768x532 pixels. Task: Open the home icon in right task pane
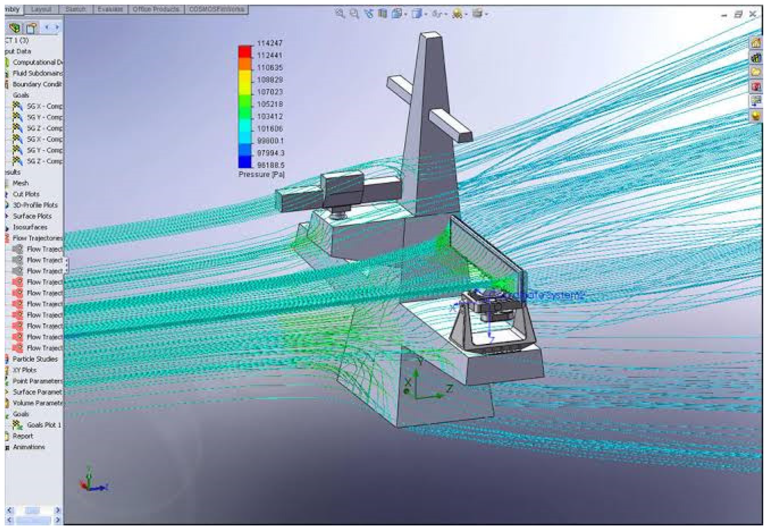click(756, 43)
